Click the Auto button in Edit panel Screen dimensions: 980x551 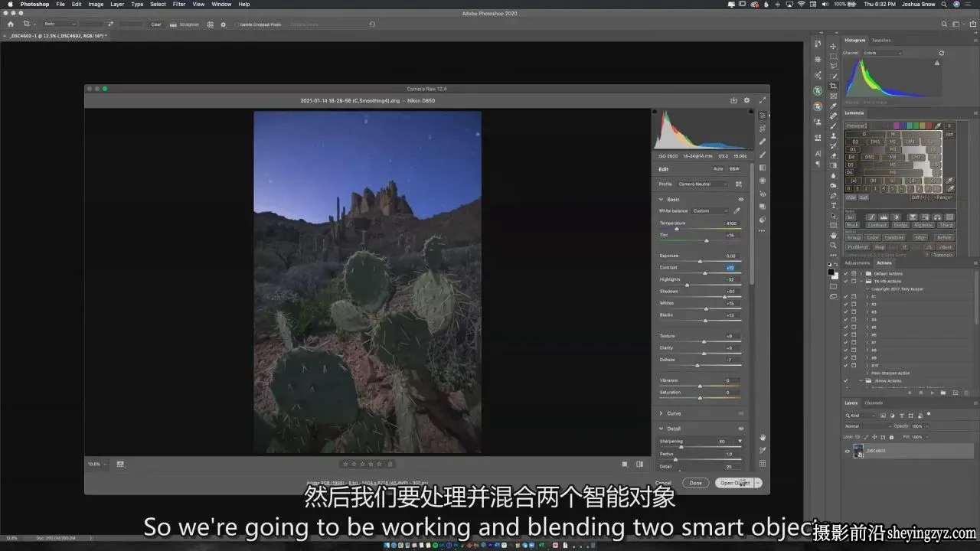(718, 168)
